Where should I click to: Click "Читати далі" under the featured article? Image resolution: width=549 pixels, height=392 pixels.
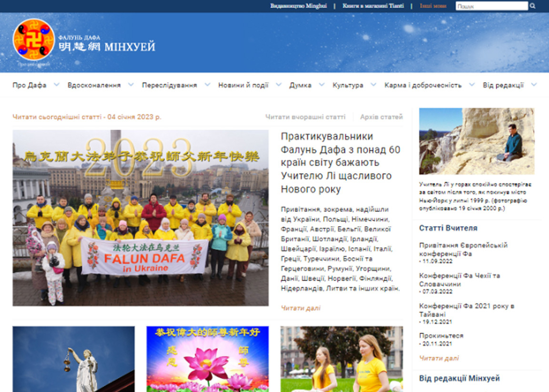300,308
